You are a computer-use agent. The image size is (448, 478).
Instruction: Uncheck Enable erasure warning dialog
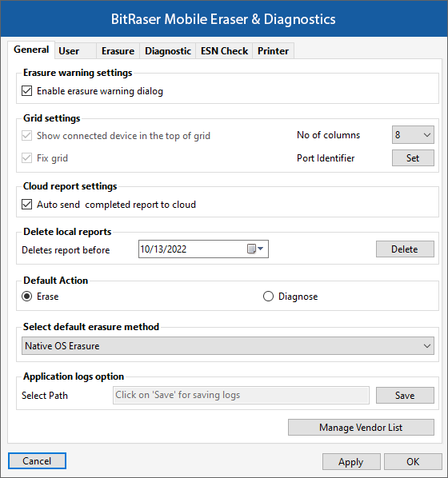pyautogui.click(x=27, y=91)
